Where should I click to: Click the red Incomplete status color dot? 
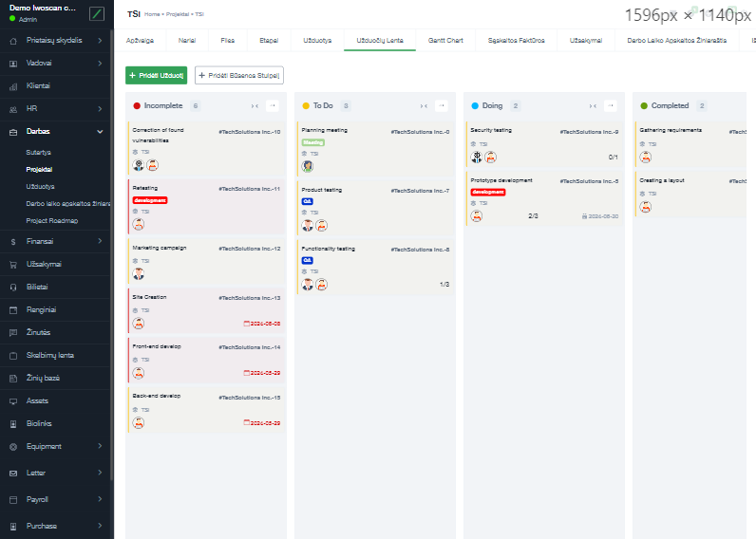pos(137,106)
